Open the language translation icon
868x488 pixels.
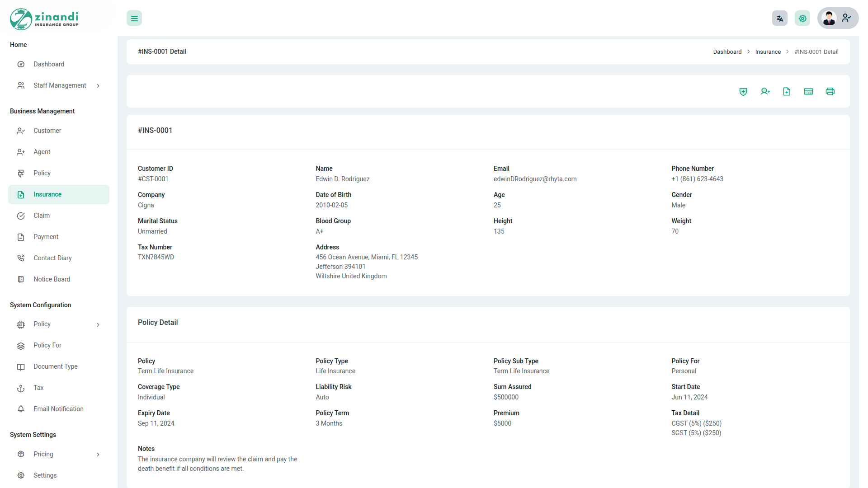pyautogui.click(x=780, y=19)
